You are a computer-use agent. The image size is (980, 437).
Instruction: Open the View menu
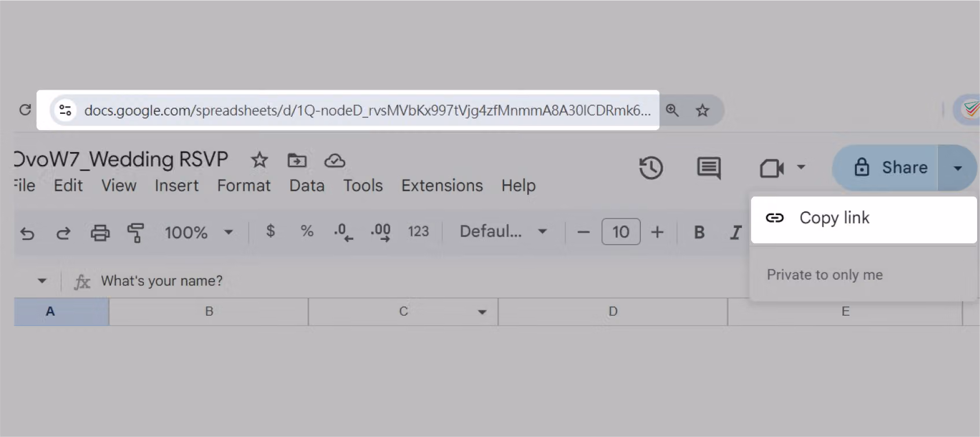click(x=119, y=186)
